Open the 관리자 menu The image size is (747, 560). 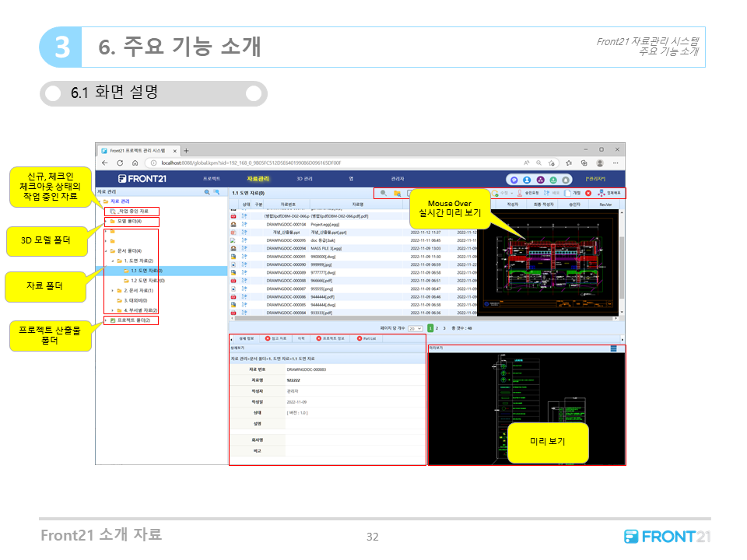[398, 179]
